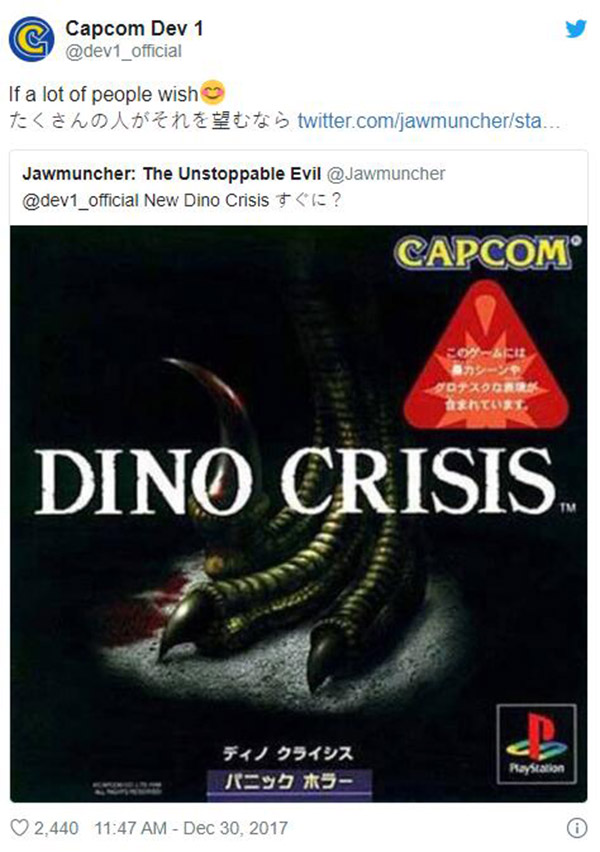Open the 11:47 AM - Dec 30, 2017 timestamp
This screenshot has width=600, height=852.
[x=191, y=828]
